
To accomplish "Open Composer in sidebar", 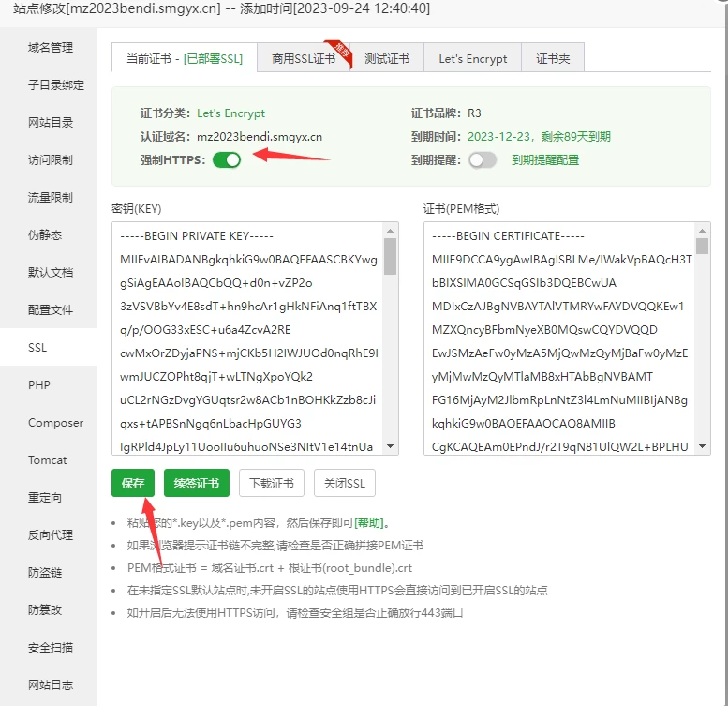I will [55, 423].
